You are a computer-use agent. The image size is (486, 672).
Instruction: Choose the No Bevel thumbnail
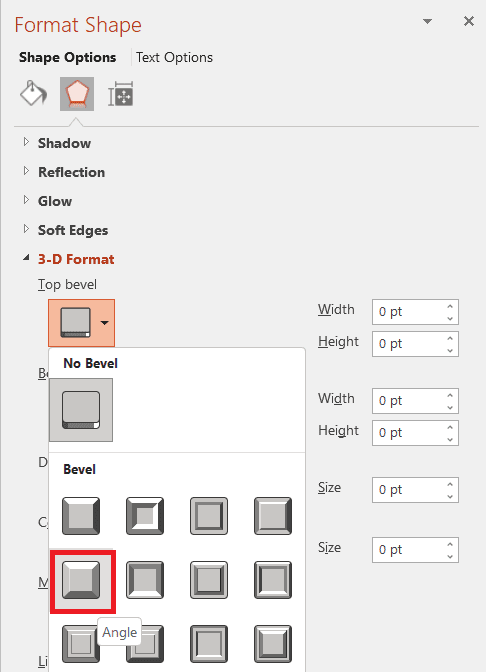click(x=81, y=410)
